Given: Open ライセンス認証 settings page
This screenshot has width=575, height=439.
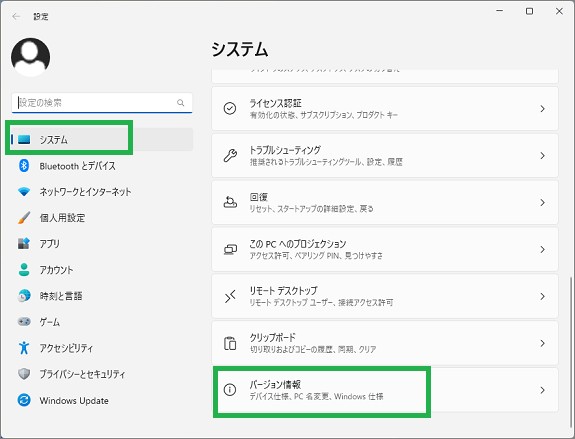Looking at the screenshot, I should [x=385, y=109].
